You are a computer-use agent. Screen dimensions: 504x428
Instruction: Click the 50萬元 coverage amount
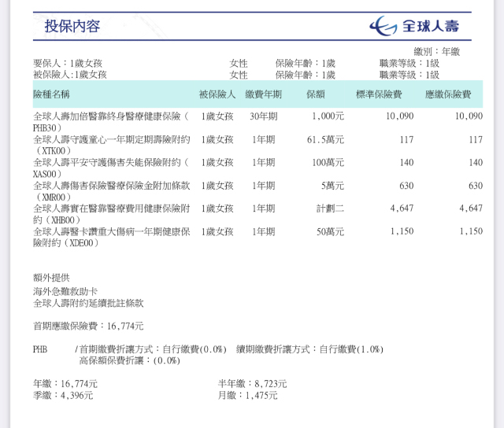click(330, 232)
